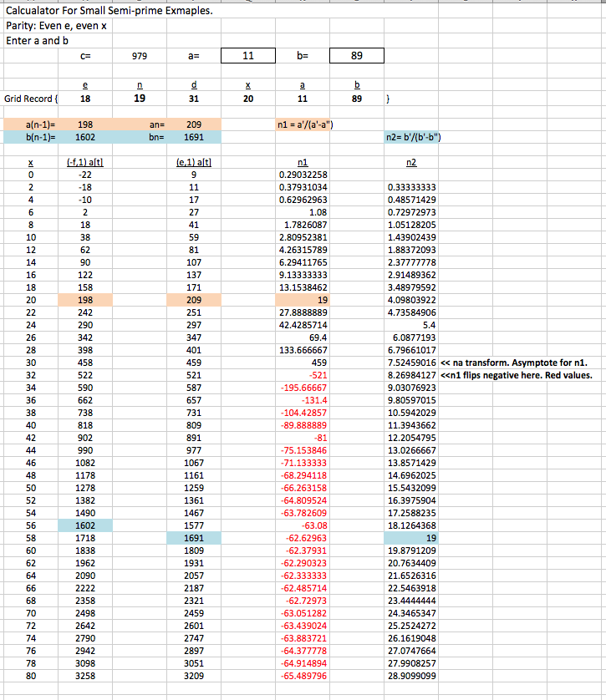Select the 1691 value beside 'bn='
The height and width of the screenshot is (700, 606).
194,137
